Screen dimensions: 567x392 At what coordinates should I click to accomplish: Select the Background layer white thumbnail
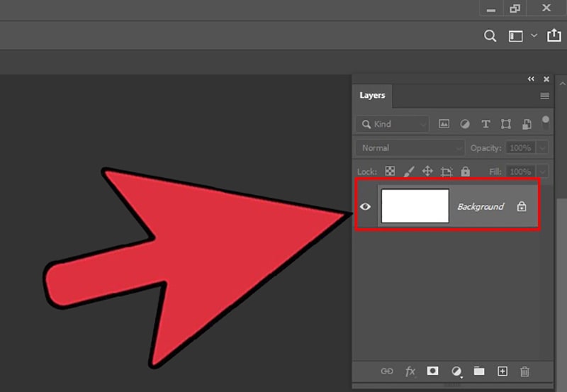coord(415,206)
